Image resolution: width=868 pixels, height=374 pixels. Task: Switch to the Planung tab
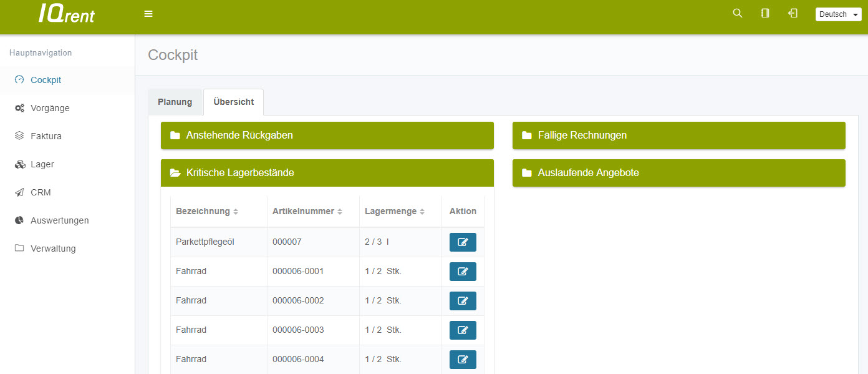tap(175, 102)
